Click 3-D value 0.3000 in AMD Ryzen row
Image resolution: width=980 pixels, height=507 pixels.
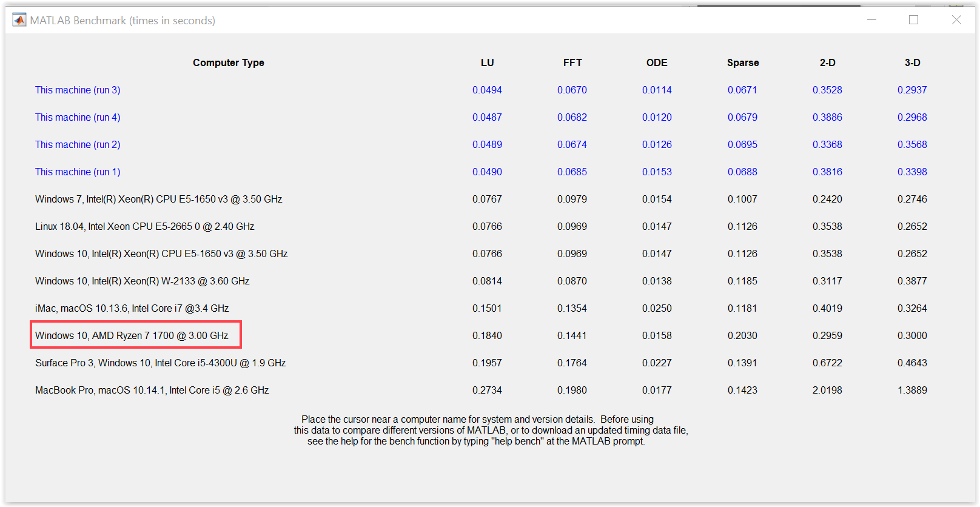pyautogui.click(x=913, y=335)
